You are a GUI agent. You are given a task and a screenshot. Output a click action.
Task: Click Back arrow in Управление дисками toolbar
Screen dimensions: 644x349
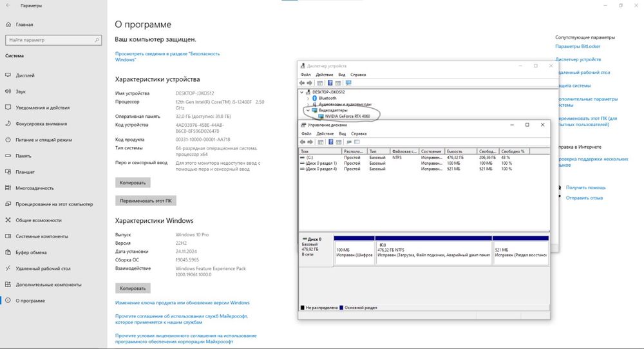click(x=303, y=142)
